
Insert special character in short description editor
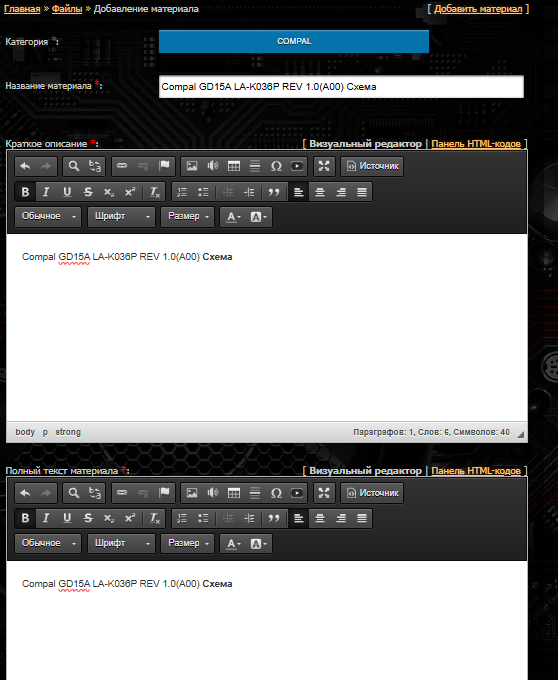click(x=276, y=166)
